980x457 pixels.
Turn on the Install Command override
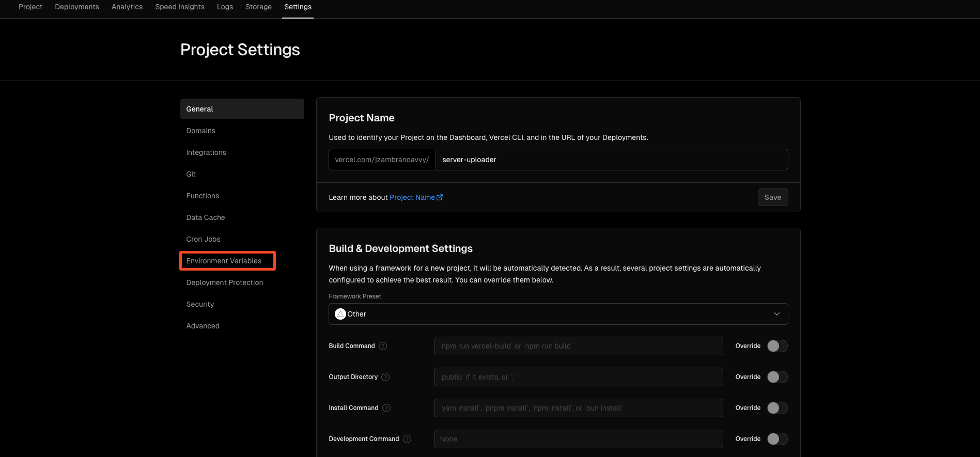(x=776, y=408)
